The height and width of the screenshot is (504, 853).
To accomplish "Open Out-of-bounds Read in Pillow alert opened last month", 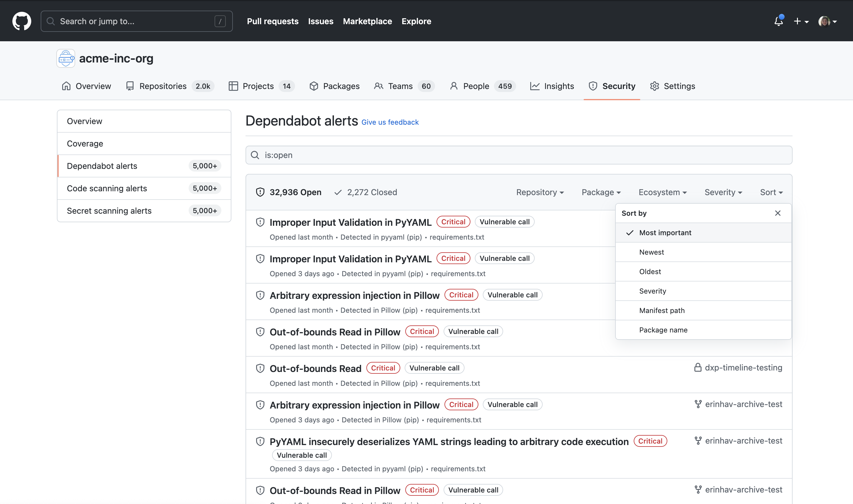I will coord(335,332).
